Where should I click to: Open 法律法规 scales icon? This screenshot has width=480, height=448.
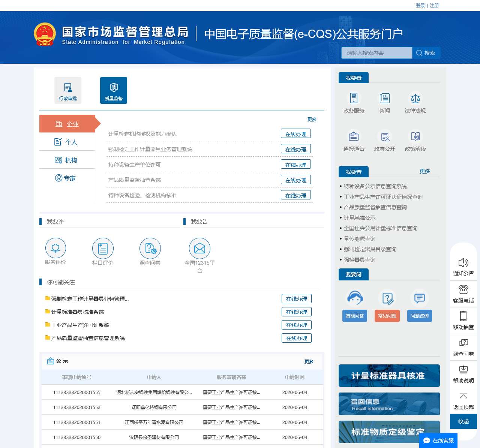(415, 98)
